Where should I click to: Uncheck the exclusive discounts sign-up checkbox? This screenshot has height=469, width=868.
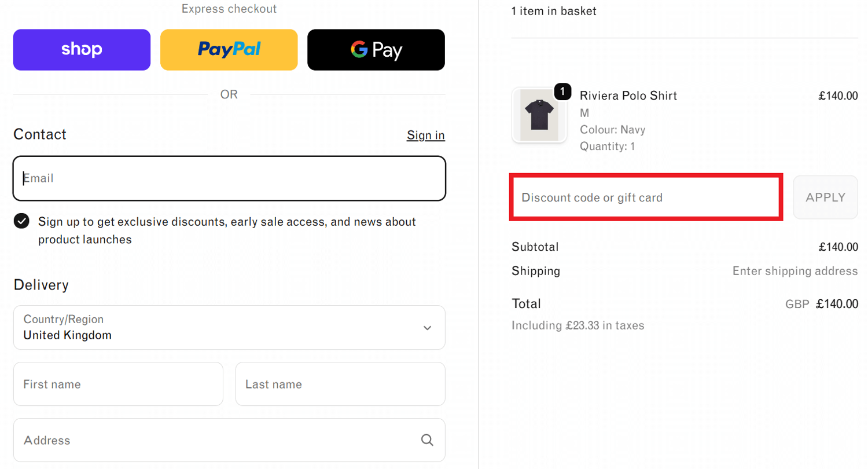tap(21, 221)
